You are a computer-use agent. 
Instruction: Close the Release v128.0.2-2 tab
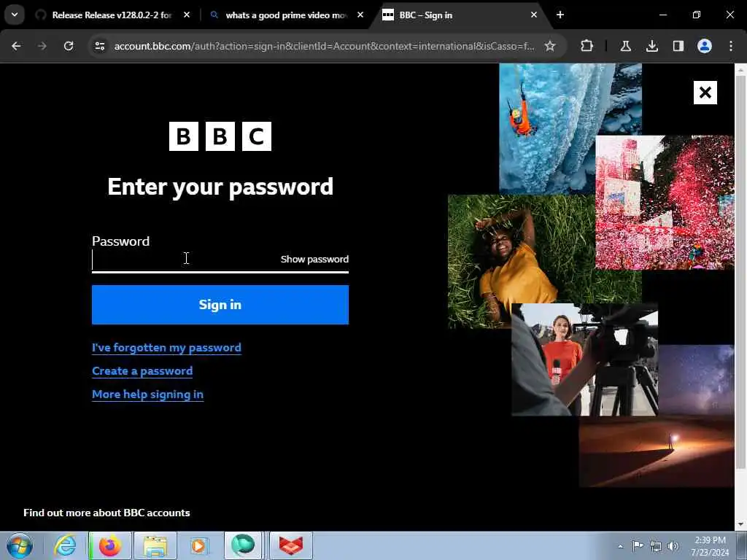187,15
